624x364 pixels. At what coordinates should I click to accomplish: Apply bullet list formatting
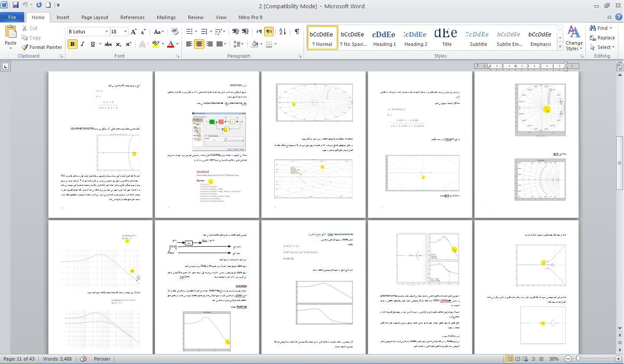tap(189, 32)
